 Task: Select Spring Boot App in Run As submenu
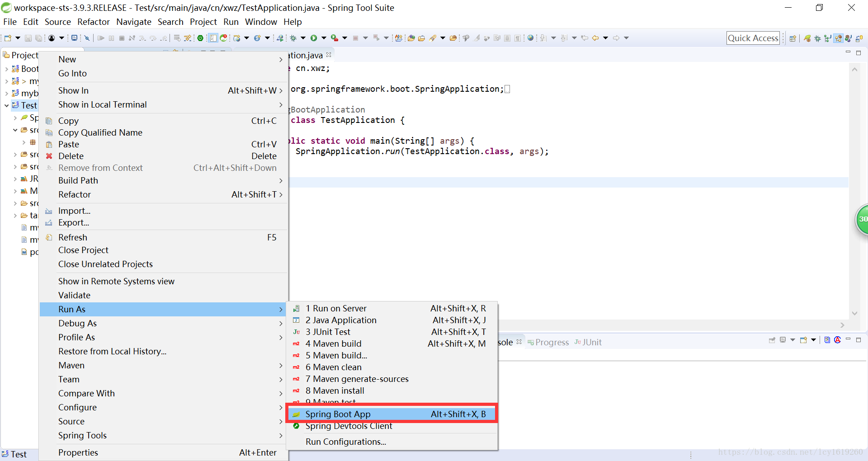[x=392, y=414]
